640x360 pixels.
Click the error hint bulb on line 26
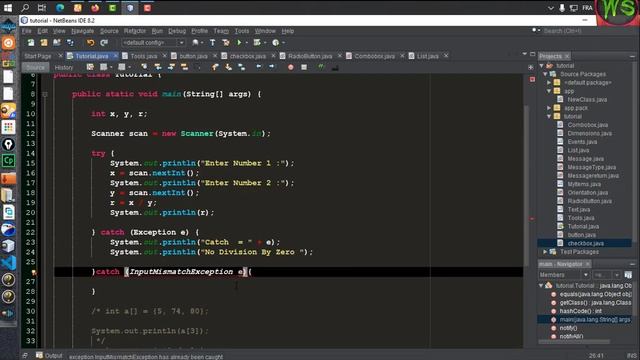[34, 272]
